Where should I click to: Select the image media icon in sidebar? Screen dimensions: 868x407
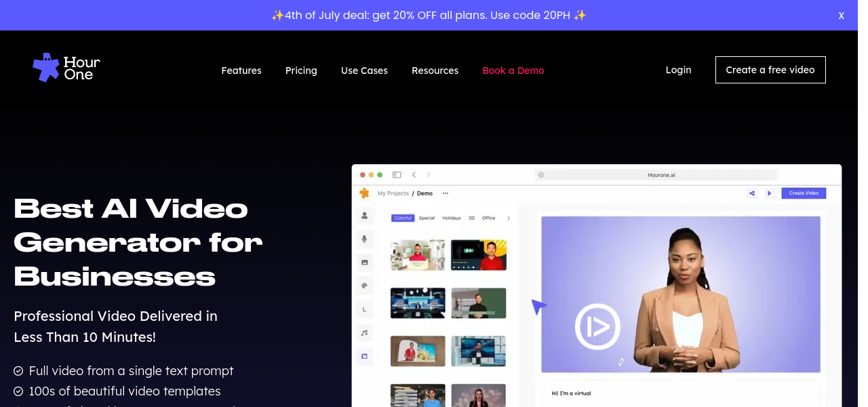(365, 262)
